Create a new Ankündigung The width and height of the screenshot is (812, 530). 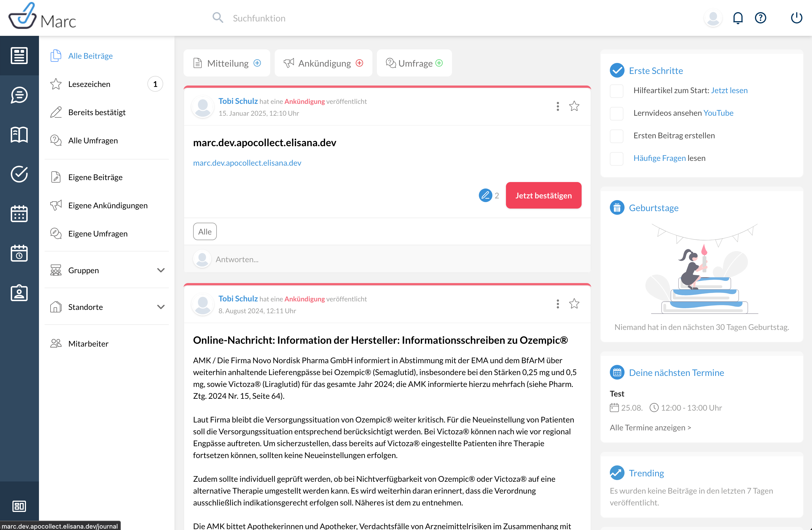324,63
